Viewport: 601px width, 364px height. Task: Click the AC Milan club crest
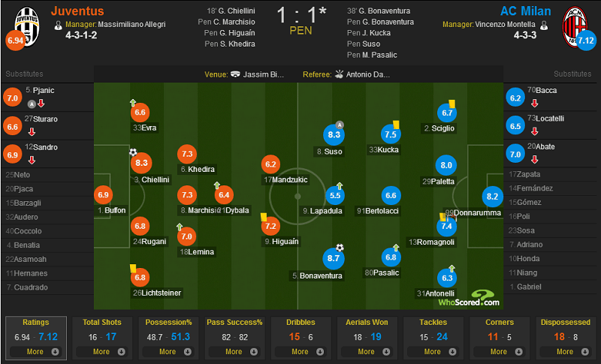(x=574, y=26)
